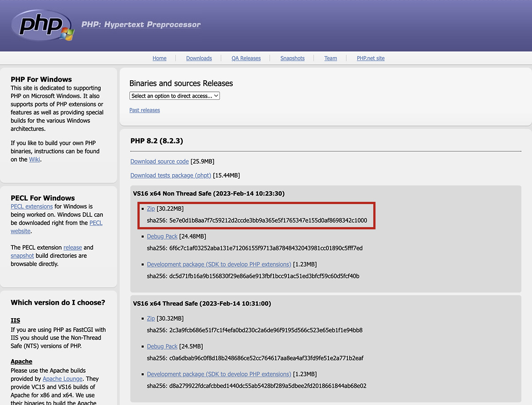This screenshot has height=405, width=532.
Task: Click 'VS16 x64 Non Thread Safe' section heading
Action: pos(209,193)
